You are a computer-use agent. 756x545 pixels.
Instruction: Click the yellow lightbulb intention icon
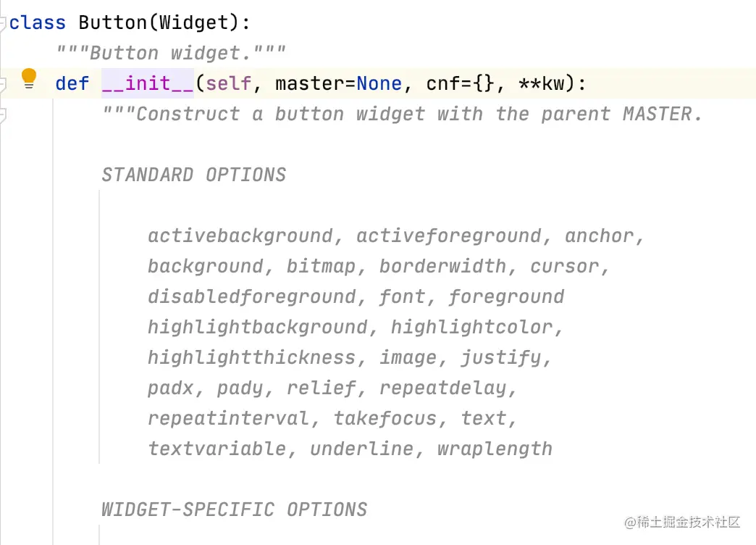29,79
